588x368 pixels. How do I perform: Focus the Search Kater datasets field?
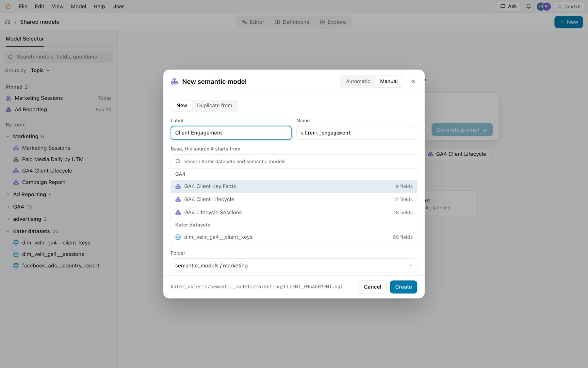[294, 161]
